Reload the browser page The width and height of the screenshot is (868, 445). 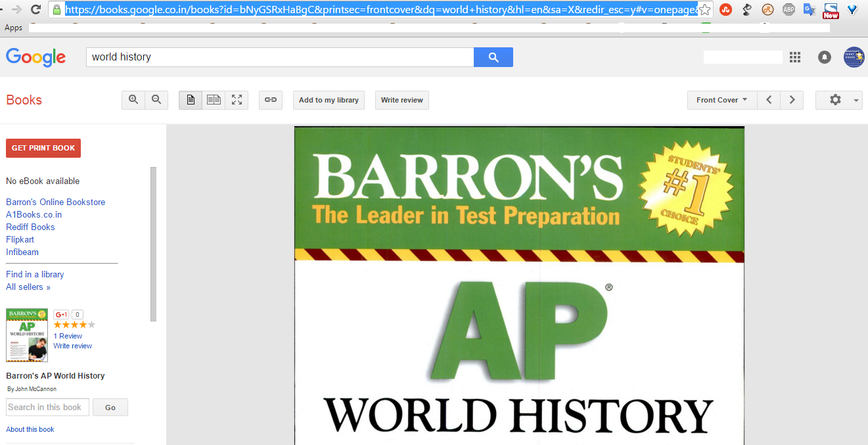36,9
